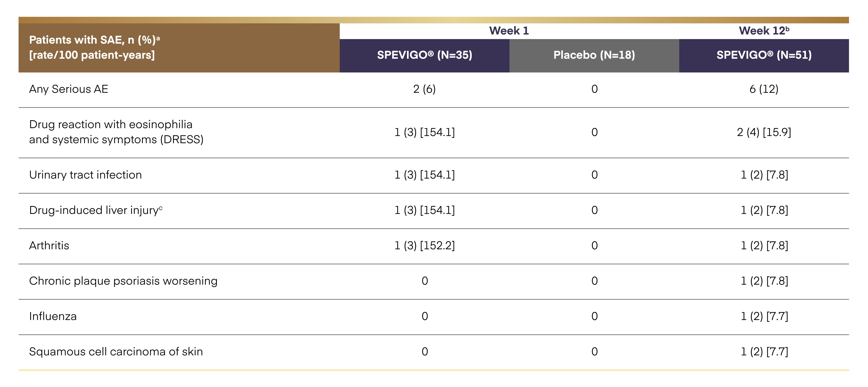The height and width of the screenshot is (387, 868).
Task: Select the 'Any Serious AE' row label
Action: (69, 89)
